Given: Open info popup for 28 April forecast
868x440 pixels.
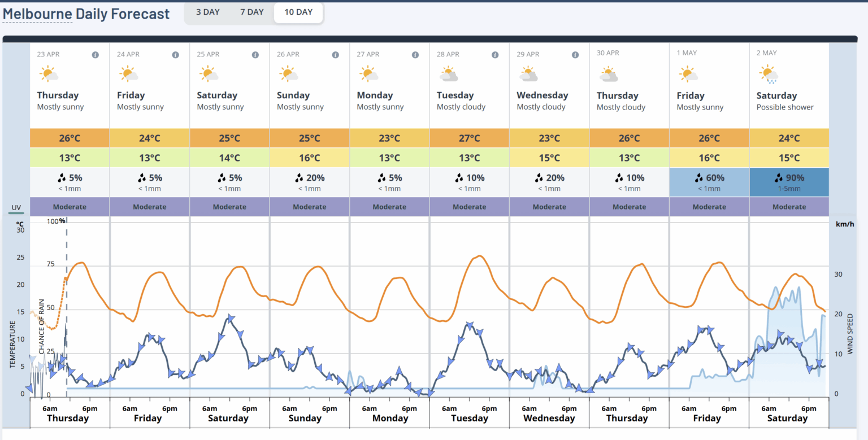Looking at the screenshot, I should pos(495,54).
